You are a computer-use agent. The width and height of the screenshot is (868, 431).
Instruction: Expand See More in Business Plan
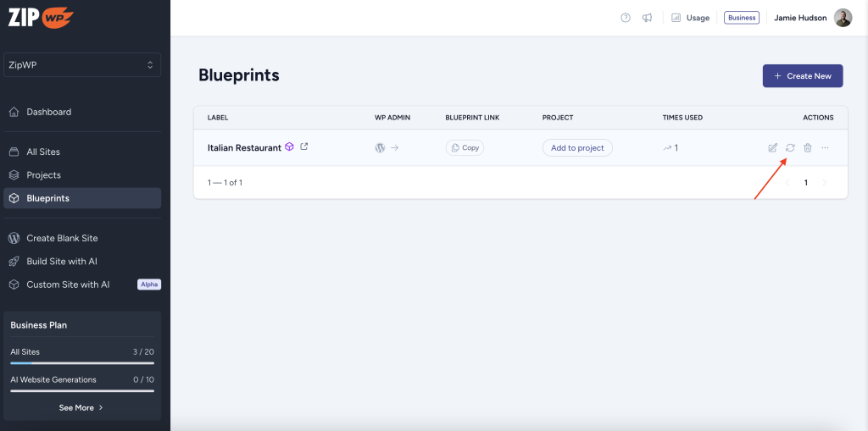[81, 407]
